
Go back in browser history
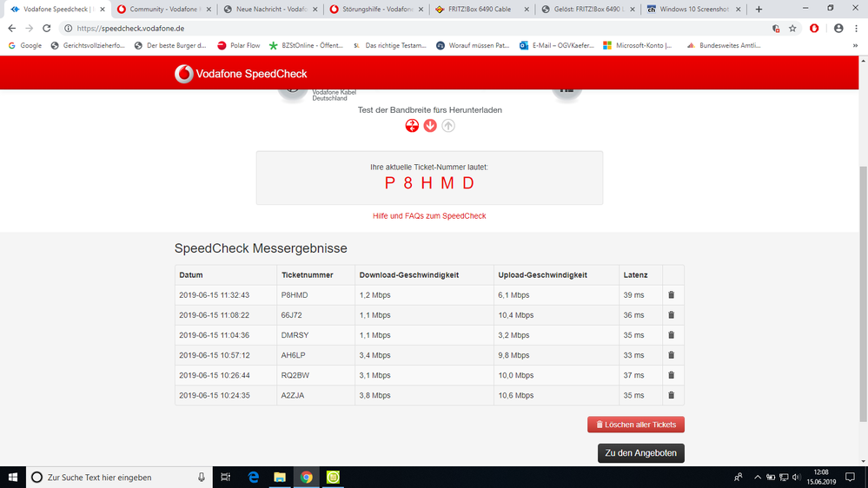[12, 28]
